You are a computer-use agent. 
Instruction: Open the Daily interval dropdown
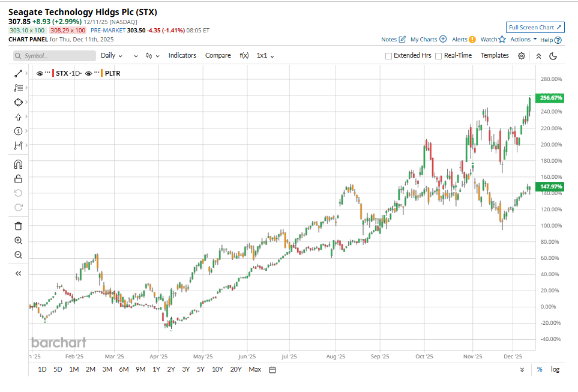coord(111,55)
